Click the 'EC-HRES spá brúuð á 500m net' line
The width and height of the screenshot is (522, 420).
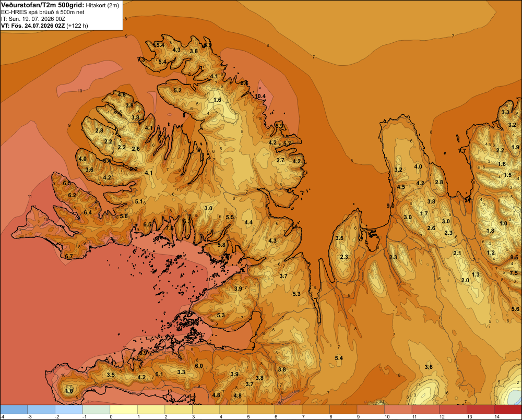pyautogui.click(x=43, y=12)
